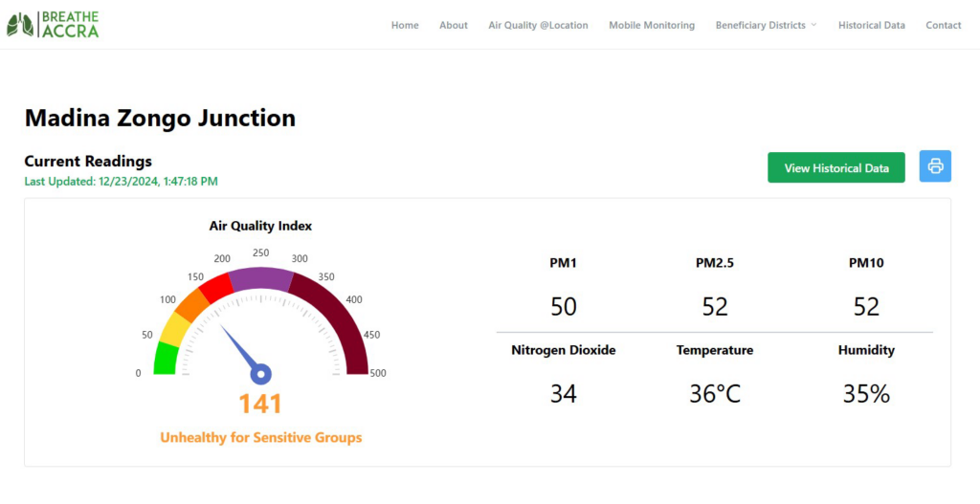Screen dimensions: 980x504
Task: Go to the About page
Action: [454, 25]
